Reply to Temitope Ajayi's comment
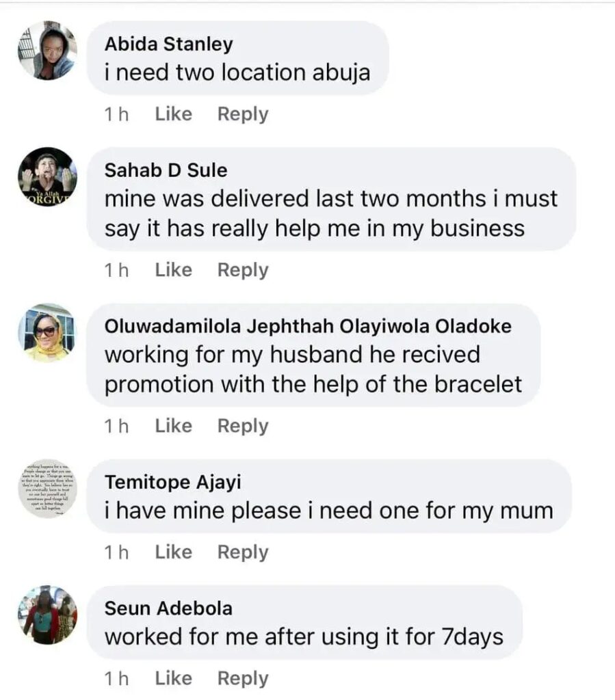 243,552
